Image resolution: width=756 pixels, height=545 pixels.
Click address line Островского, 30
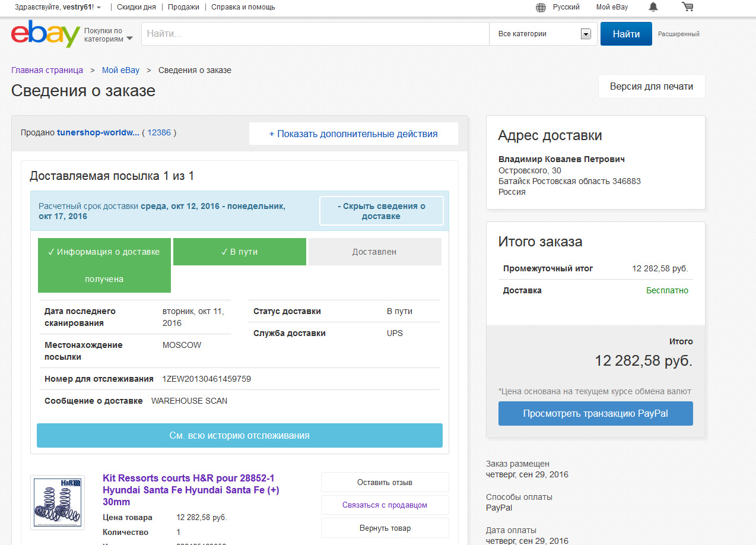point(530,170)
